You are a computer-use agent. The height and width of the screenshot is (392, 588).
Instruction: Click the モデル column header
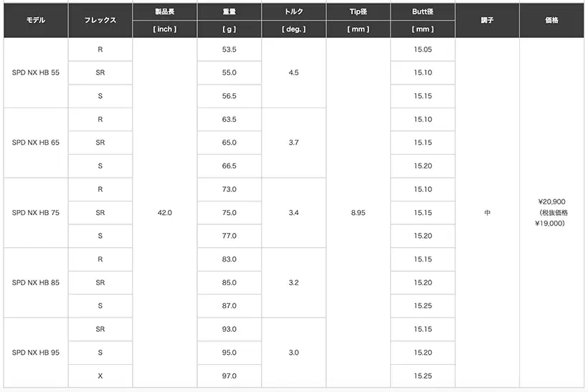[35, 20]
